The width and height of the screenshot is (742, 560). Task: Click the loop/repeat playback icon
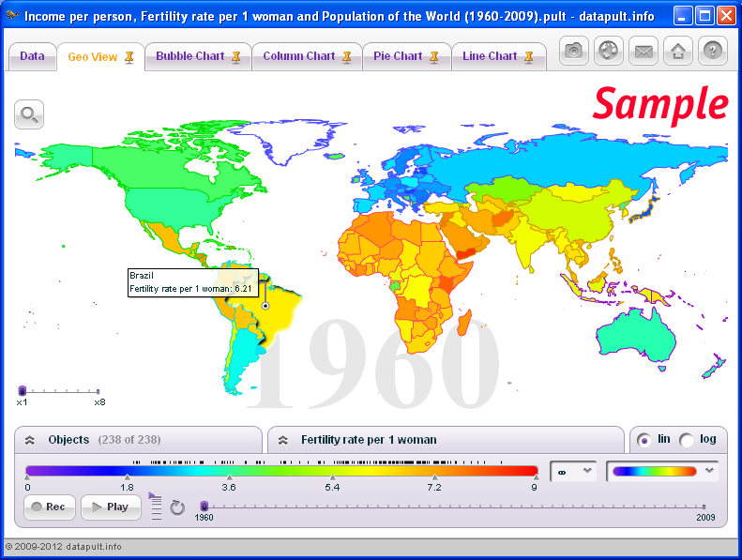[177, 507]
